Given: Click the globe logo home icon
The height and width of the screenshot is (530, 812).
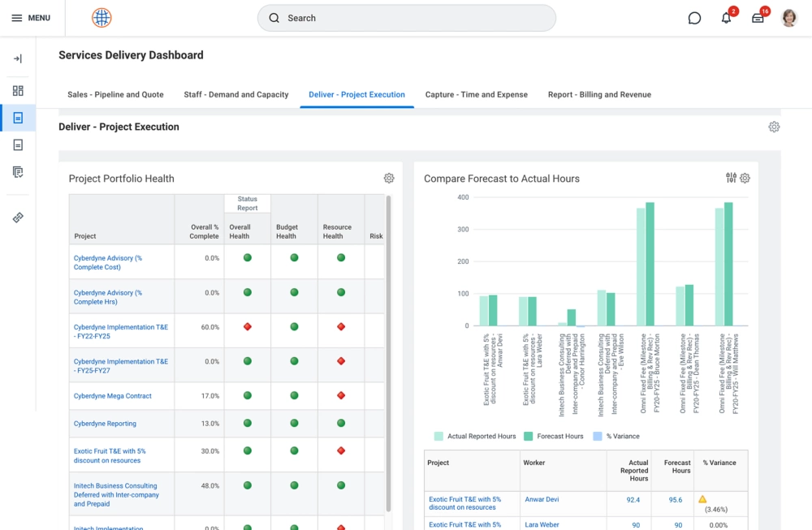Looking at the screenshot, I should 101,18.
